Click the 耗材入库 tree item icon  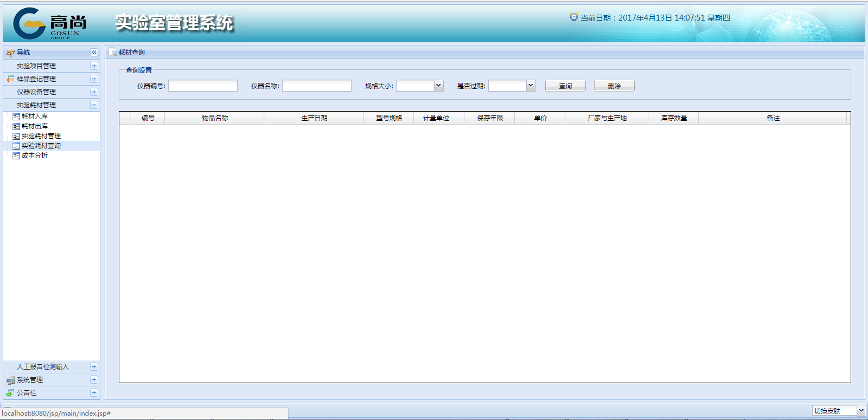16,117
